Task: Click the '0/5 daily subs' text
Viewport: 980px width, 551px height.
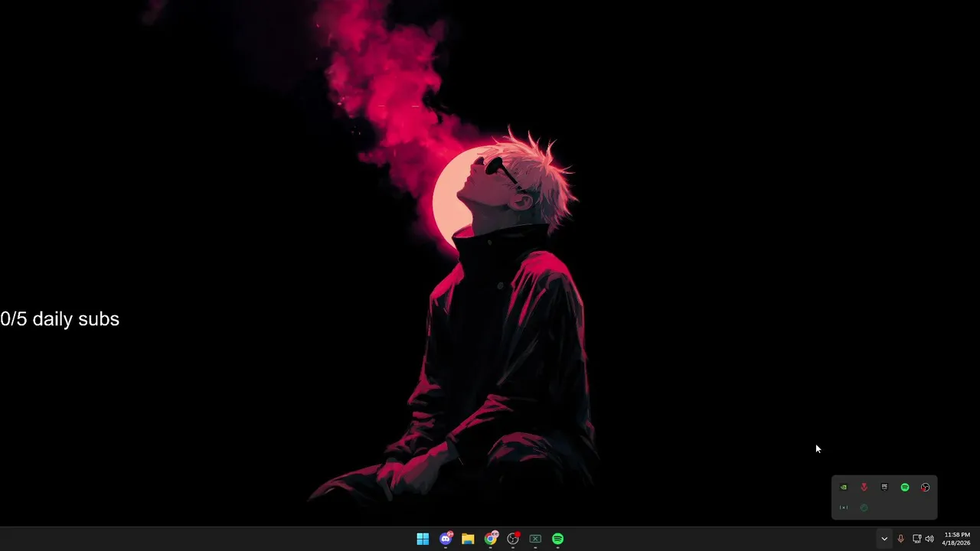Action: coord(60,319)
